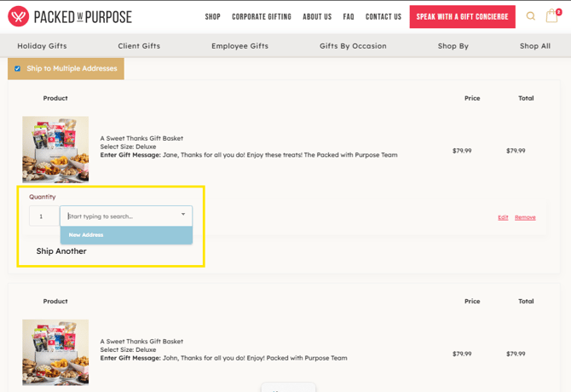This screenshot has height=392, width=571.
Task: Open Client Gifts category
Action: coord(139,46)
